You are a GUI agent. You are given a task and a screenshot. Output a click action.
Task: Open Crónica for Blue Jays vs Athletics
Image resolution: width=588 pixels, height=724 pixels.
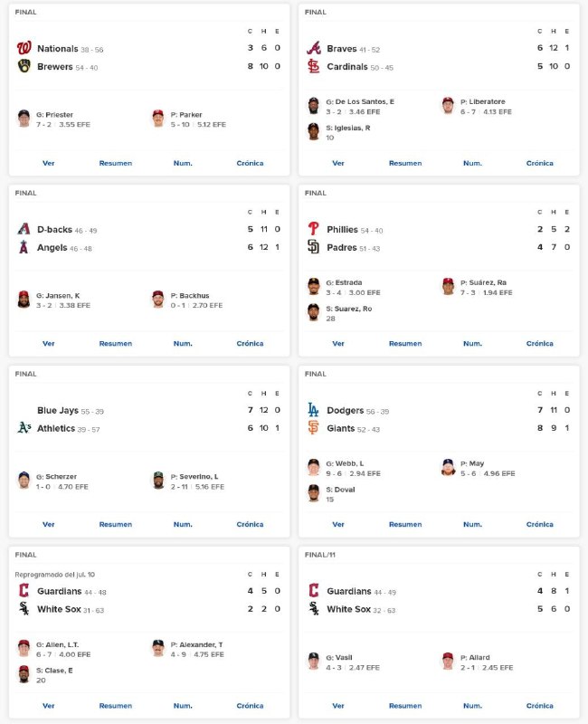tap(250, 525)
